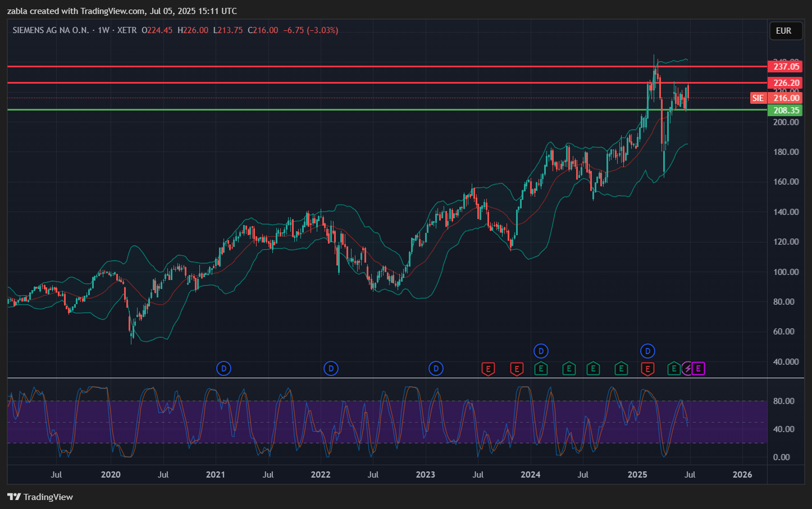The height and width of the screenshot is (509, 812).
Task: Click the 0.00 stochastic axis label
Action: click(782, 457)
